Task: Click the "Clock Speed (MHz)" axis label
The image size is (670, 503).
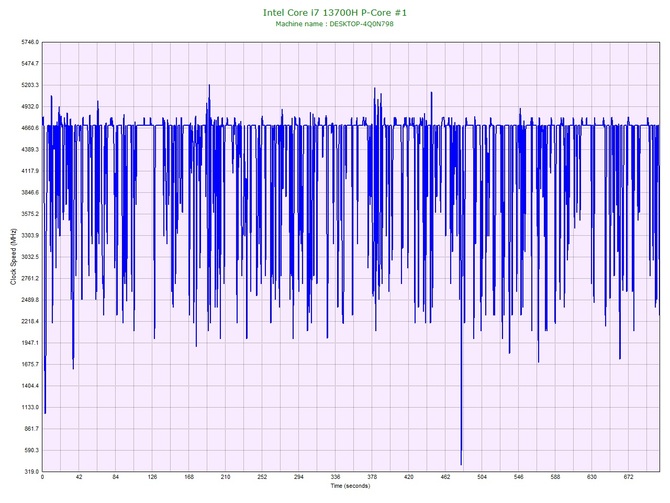Action: point(13,257)
